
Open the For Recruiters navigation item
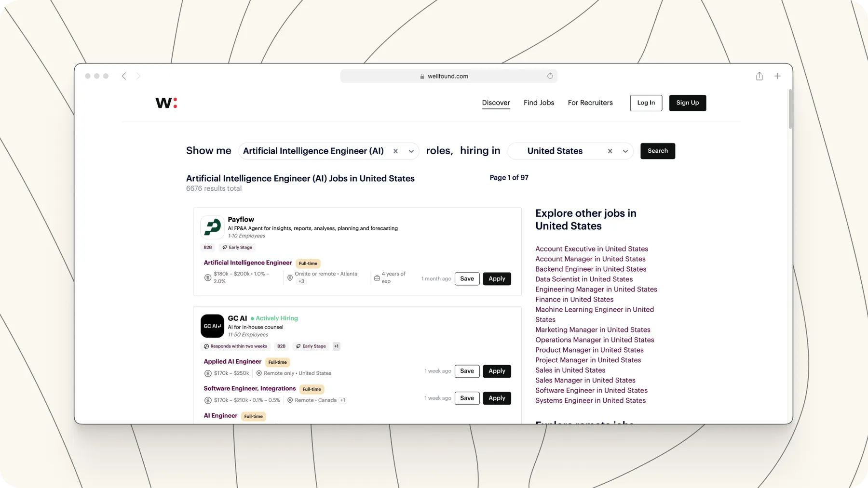pos(590,103)
